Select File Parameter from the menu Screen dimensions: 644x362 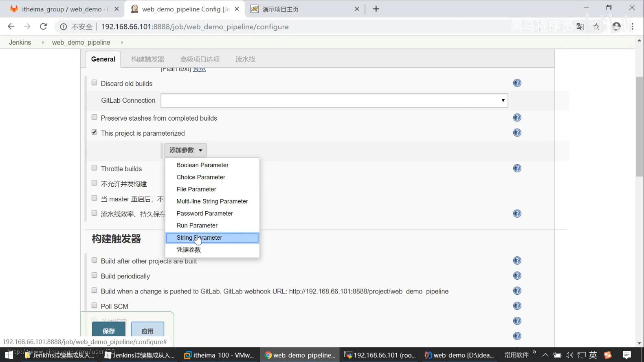(x=212, y=189)
